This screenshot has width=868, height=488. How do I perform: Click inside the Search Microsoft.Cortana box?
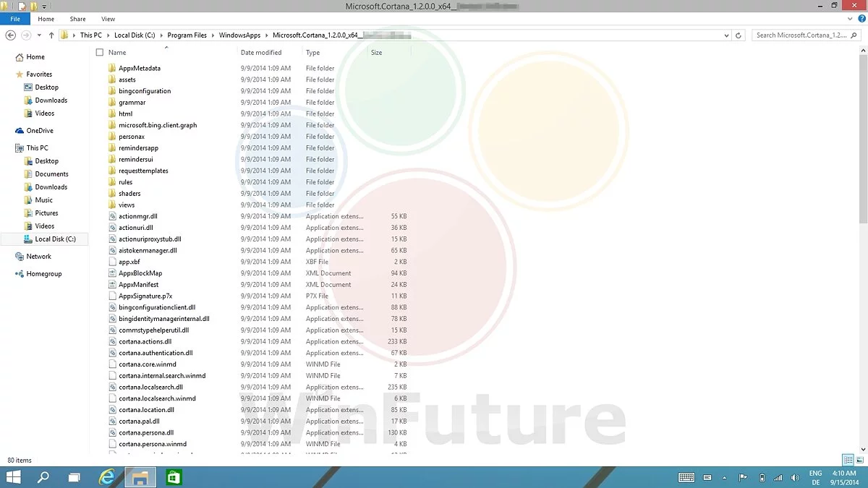pyautogui.click(x=807, y=35)
